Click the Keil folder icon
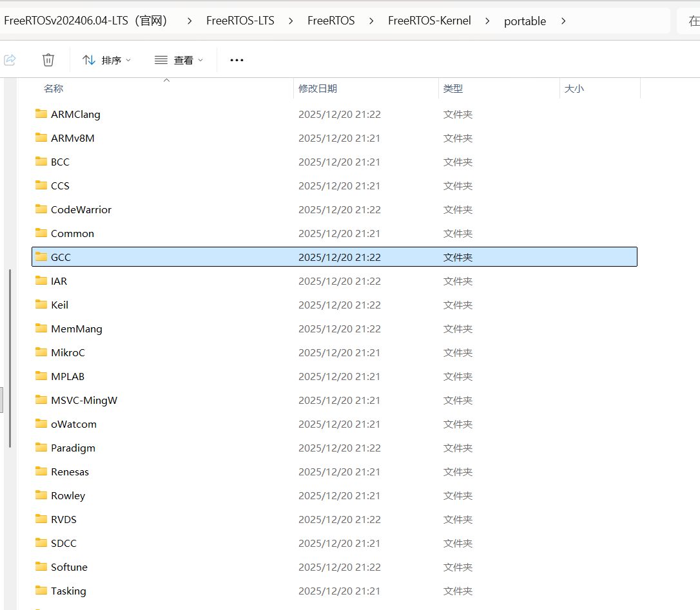 pos(41,304)
